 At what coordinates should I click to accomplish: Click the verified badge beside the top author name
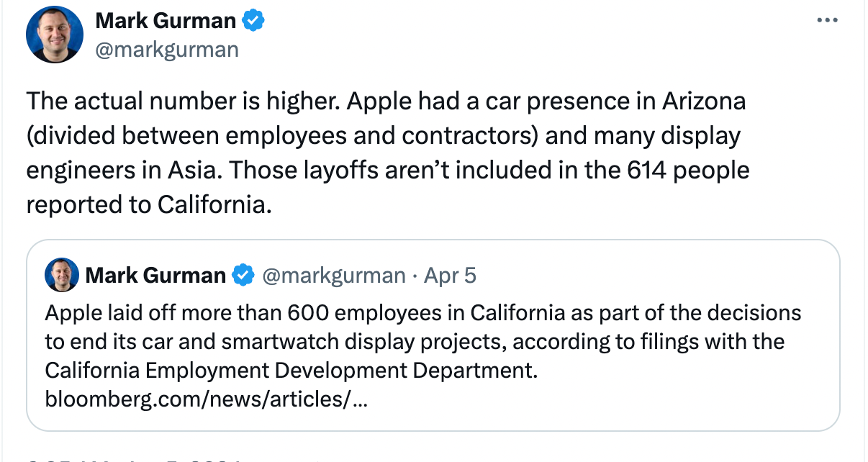tap(253, 22)
